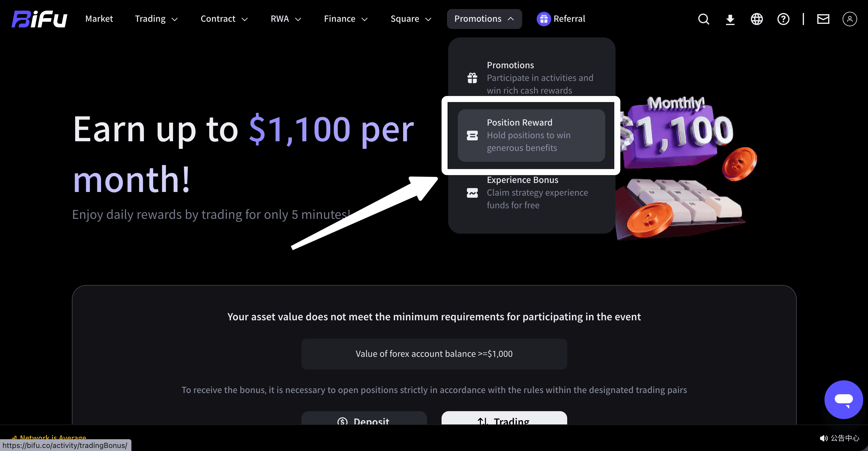Viewport: 868px width, 451px height.
Task: Open the live chat support bubble
Action: 844,399
